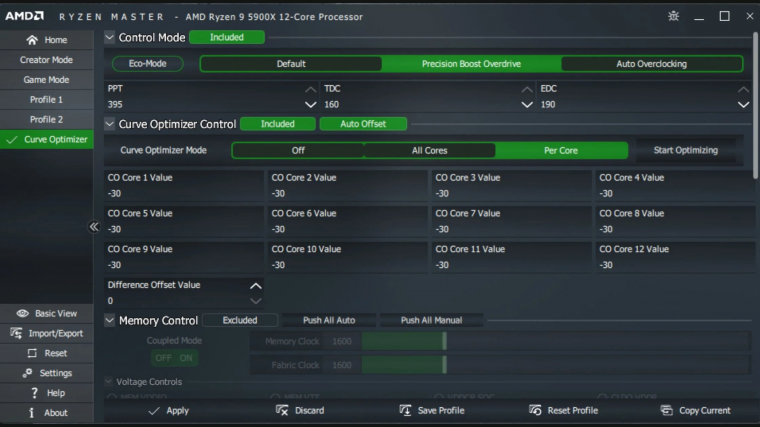Click the AMD logo in title bar

(x=24, y=16)
